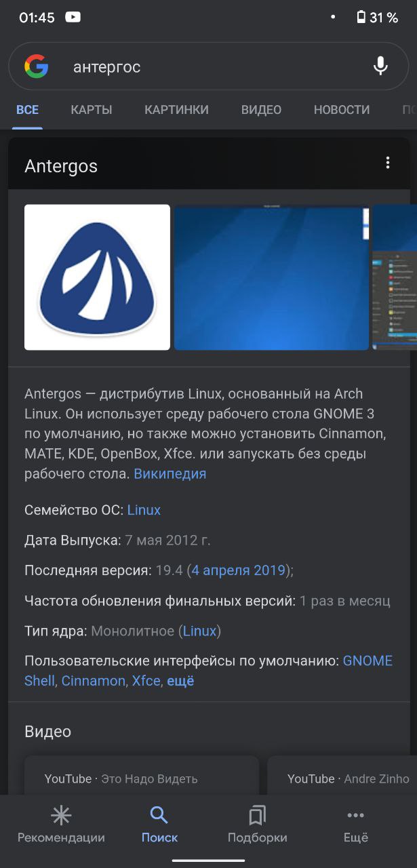Expand interfaces list via ещё link

click(x=180, y=681)
